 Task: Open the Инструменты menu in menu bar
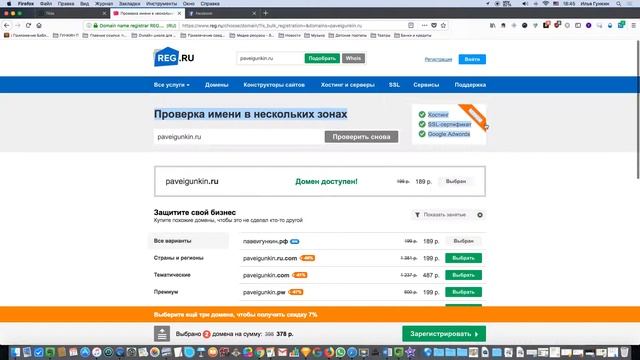[x=161, y=3]
